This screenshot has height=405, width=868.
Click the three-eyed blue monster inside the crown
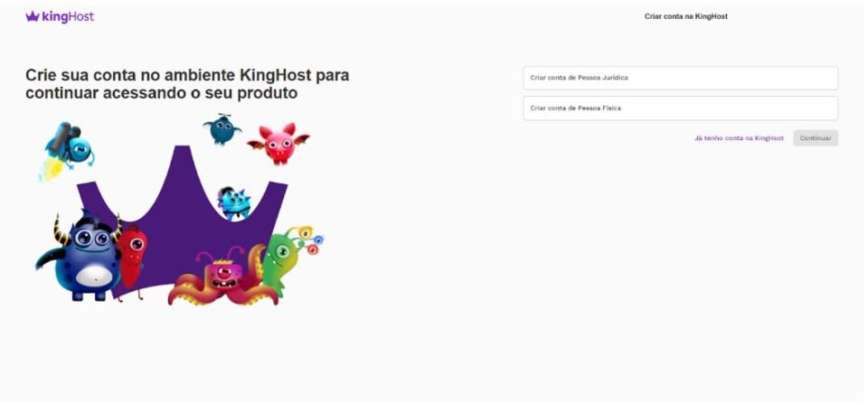point(233,202)
